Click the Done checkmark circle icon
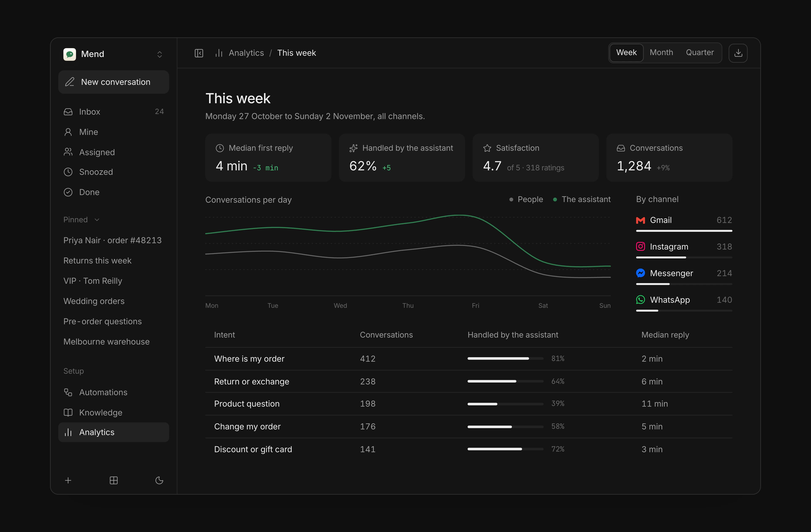811x532 pixels. 68,192
